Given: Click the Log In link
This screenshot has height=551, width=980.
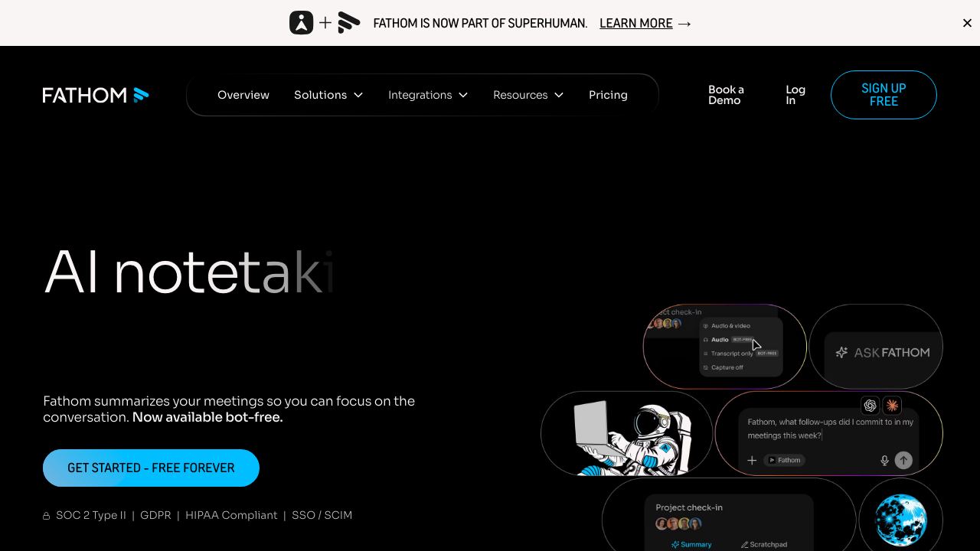Looking at the screenshot, I should click(x=795, y=95).
